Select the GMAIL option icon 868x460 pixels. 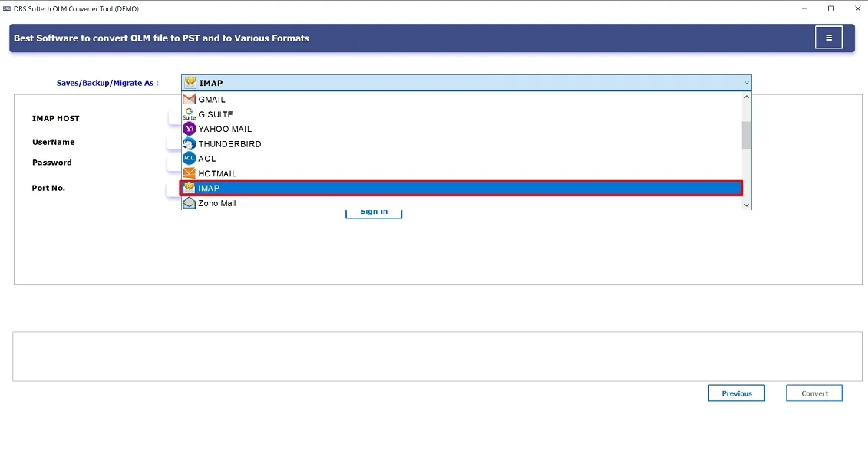point(189,99)
